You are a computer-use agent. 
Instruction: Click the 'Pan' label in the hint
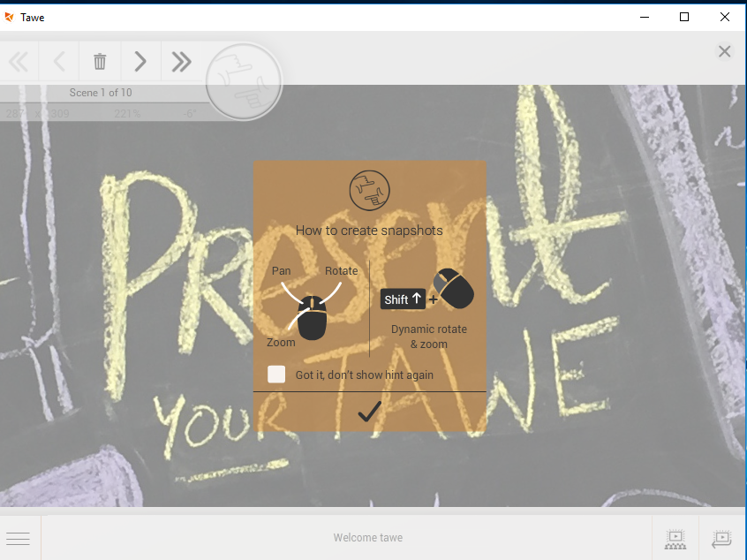pos(281,270)
